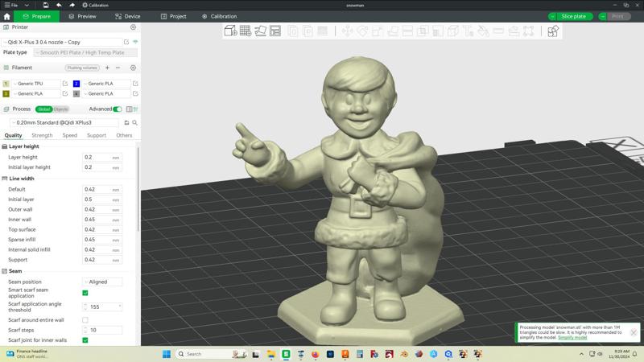Click the Save project icon
The width and height of the screenshot is (644, 362).
[46, 5]
